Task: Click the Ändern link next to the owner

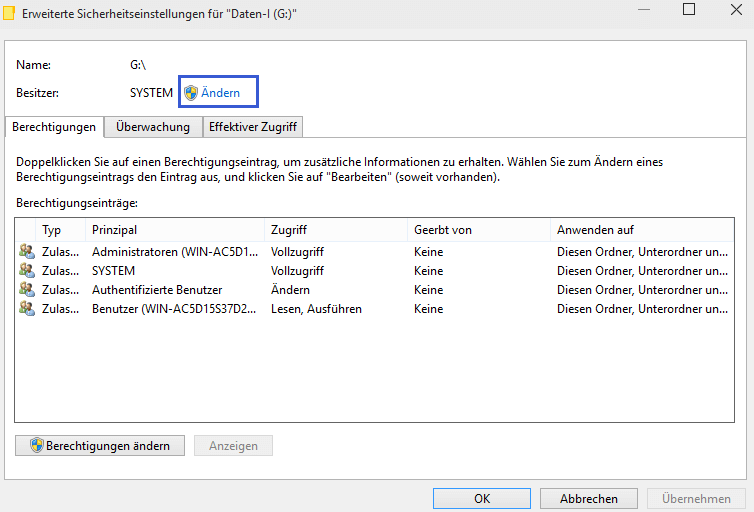Action: coord(220,92)
